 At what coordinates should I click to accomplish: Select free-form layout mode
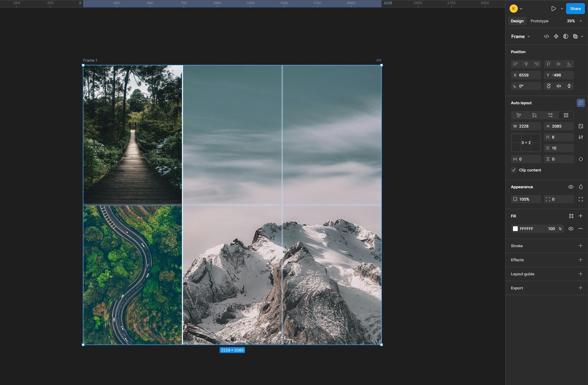tap(519, 115)
